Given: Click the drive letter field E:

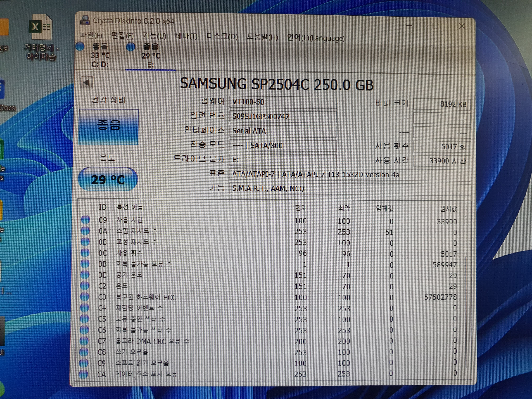Looking at the screenshot, I should pyautogui.click(x=283, y=160).
